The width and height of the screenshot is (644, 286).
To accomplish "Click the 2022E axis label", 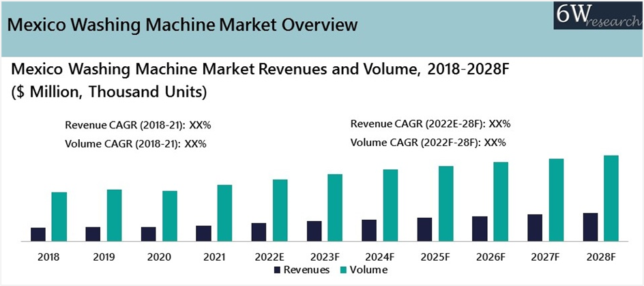I will click(269, 257).
